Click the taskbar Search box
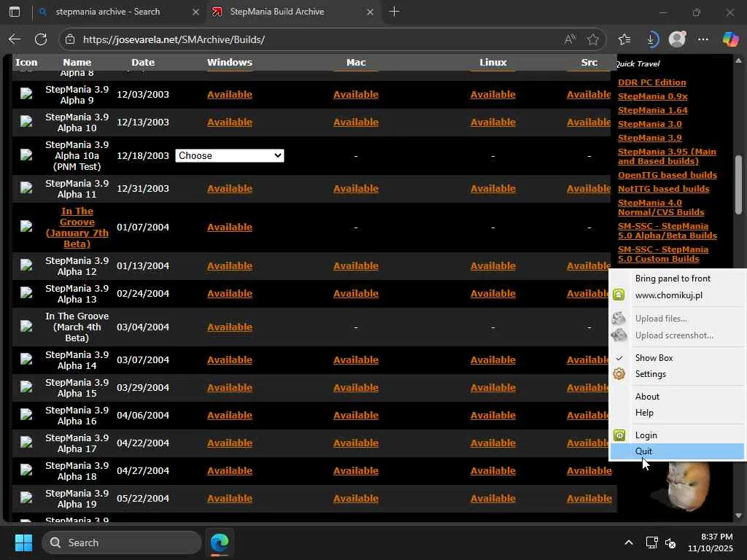747x560 pixels. (122, 542)
